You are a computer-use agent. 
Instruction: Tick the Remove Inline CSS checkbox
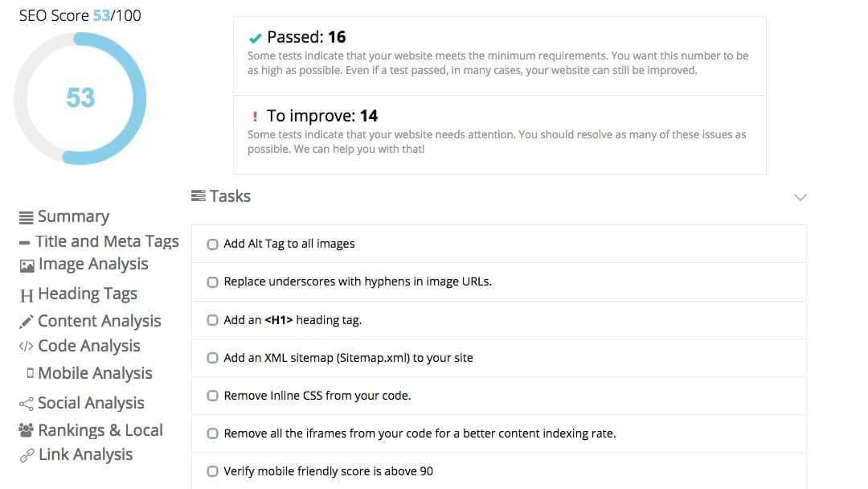[212, 396]
